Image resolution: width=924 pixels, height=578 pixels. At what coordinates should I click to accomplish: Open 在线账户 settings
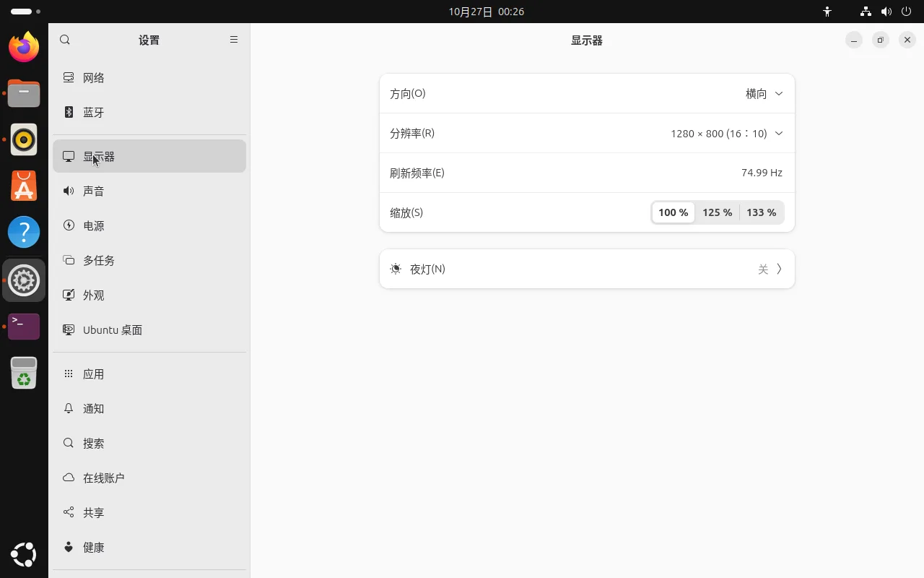149,478
